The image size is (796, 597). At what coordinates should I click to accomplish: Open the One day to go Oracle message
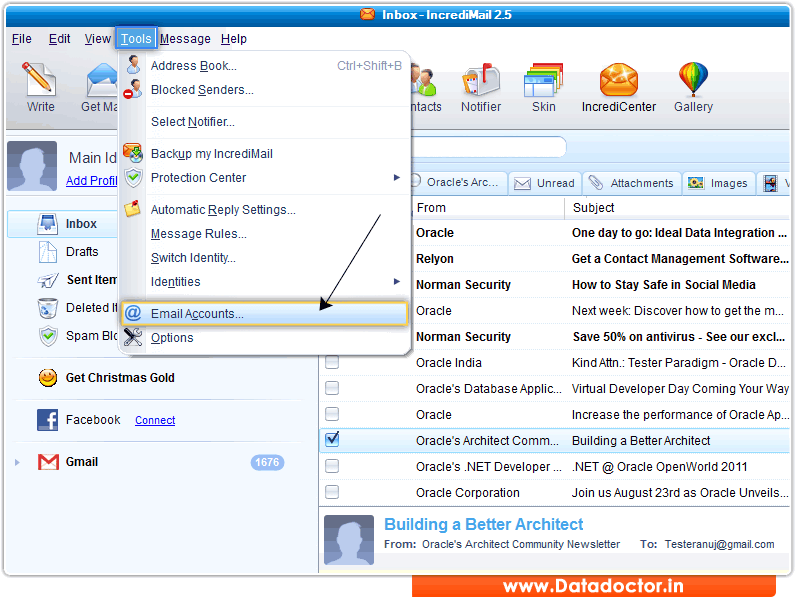(x=602, y=233)
